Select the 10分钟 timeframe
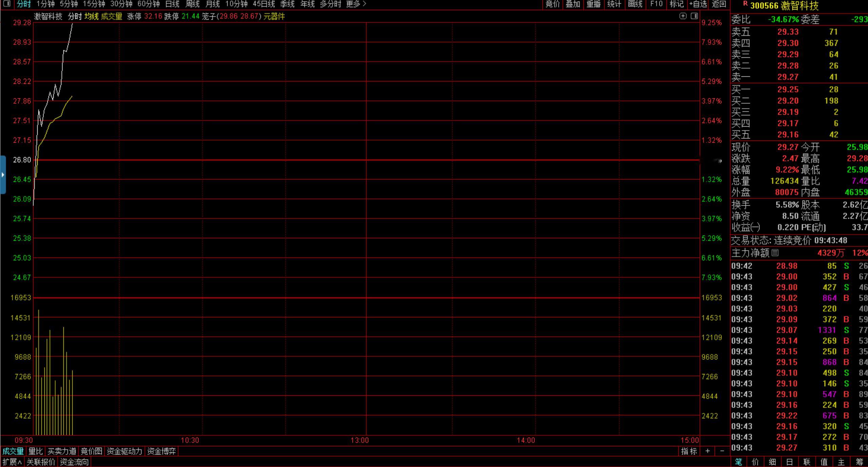868x467 pixels. (x=236, y=4)
